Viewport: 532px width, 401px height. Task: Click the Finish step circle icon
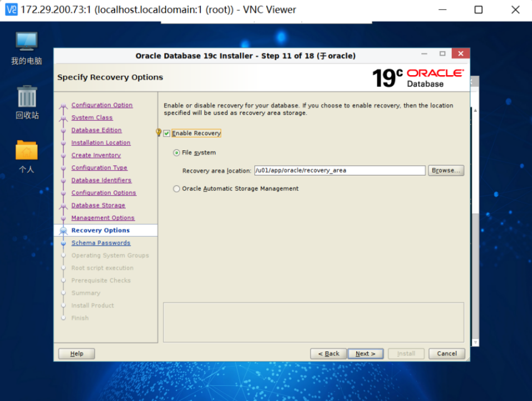point(63,318)
